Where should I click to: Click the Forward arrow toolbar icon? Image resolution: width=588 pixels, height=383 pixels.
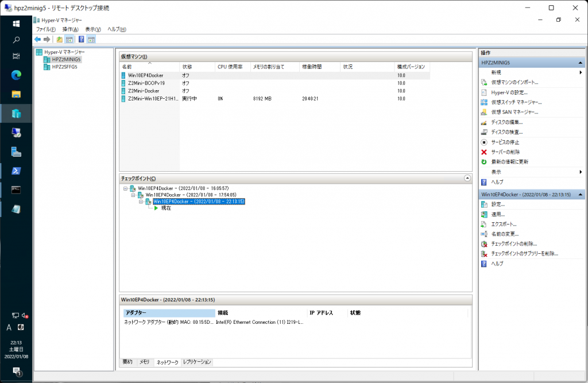coord(47,40)
